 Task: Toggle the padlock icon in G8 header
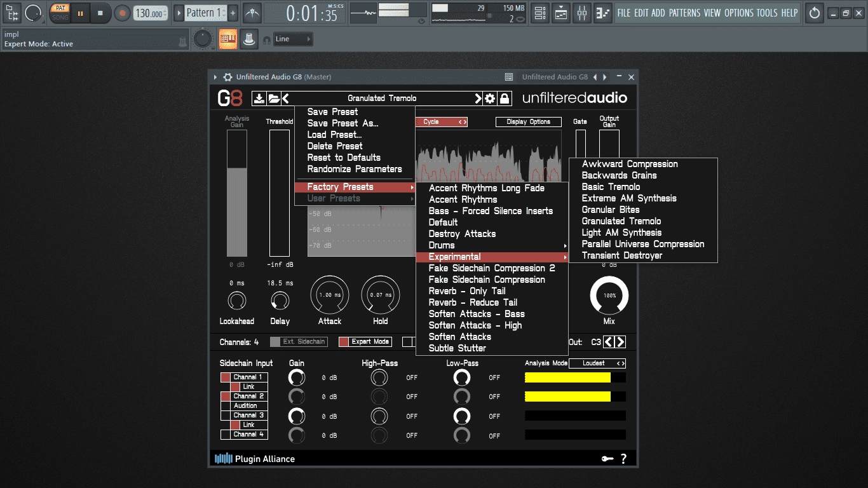[505, 98]
